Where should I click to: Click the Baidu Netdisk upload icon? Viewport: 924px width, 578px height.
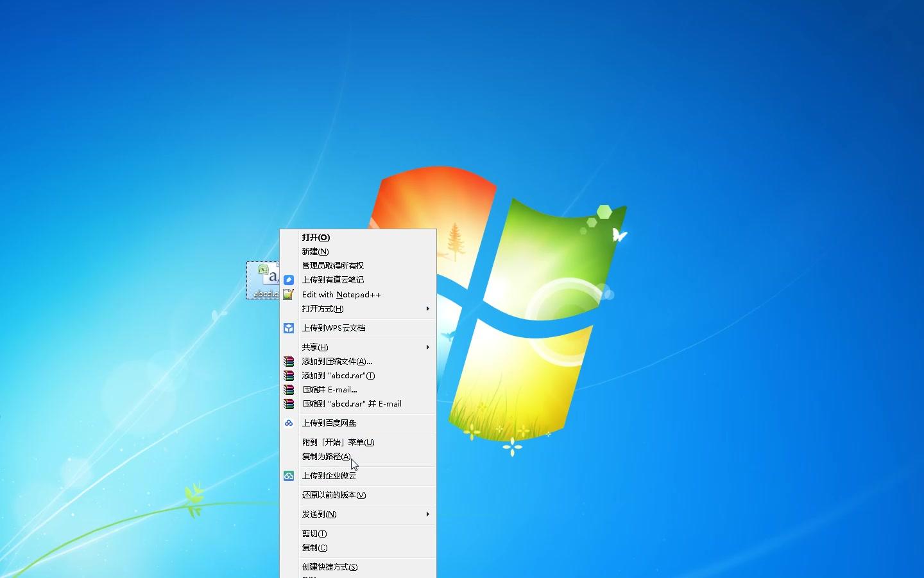pyautogui.click(x=289, y=423)
